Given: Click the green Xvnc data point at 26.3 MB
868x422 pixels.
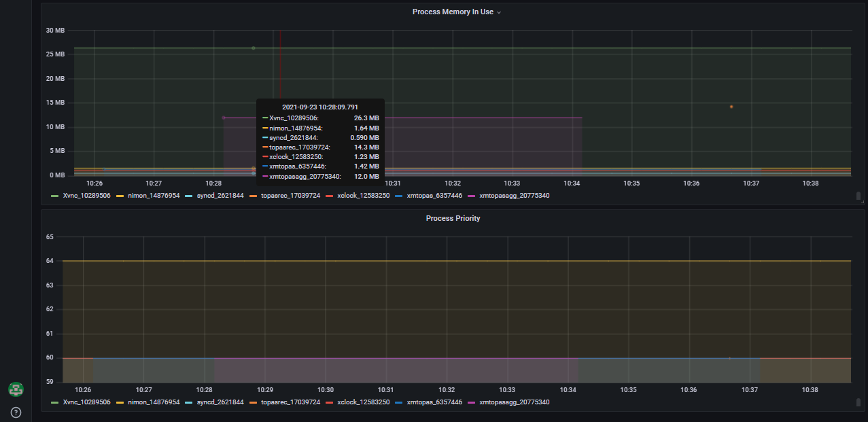Looking at the screenshot, I should pyautogui.click(x=254, y=48).
